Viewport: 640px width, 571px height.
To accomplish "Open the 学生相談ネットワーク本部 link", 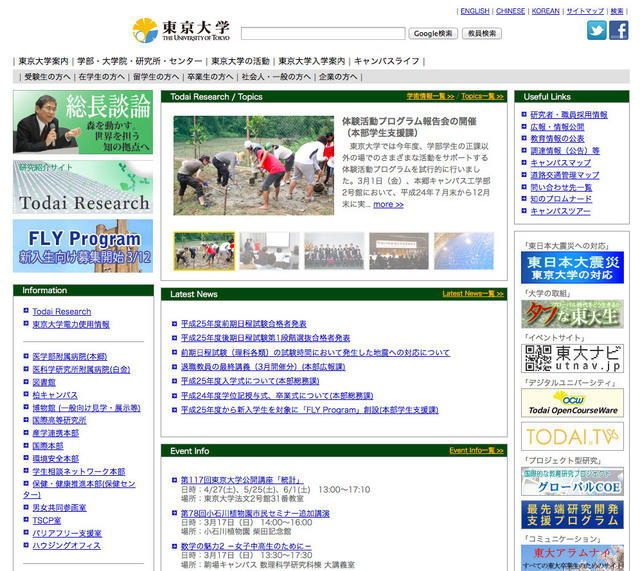I will click(x=79, y=471).
